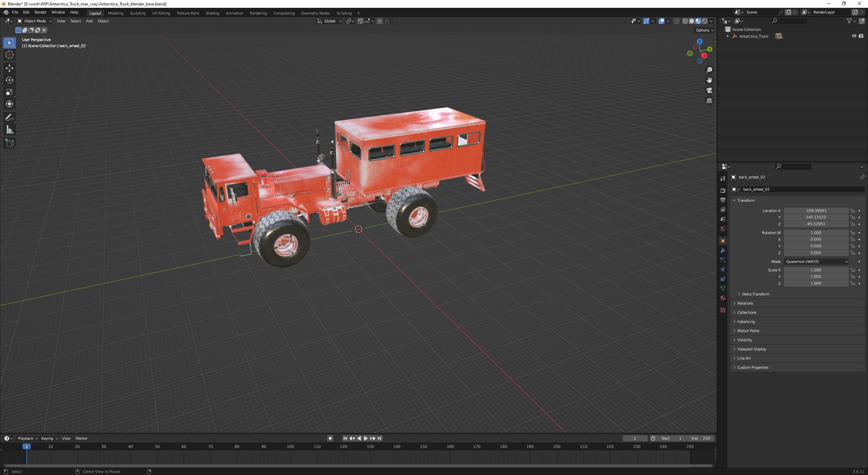
Task: Open the File menu
Action: 15,12
